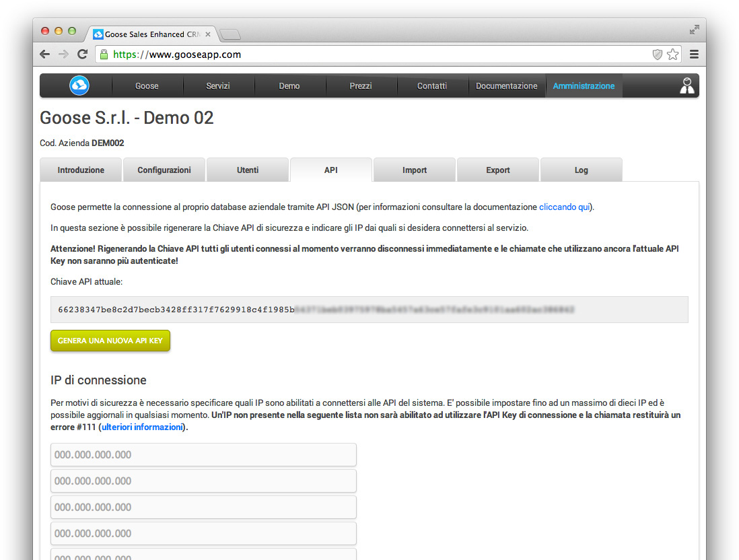Open the Demo menu item

pos(289,85)
